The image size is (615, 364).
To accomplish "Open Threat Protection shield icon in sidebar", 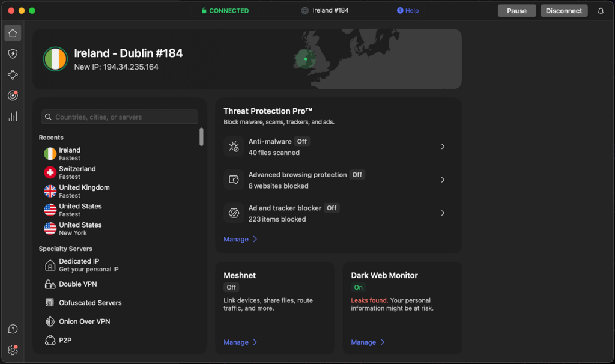I will click(13, 53).
